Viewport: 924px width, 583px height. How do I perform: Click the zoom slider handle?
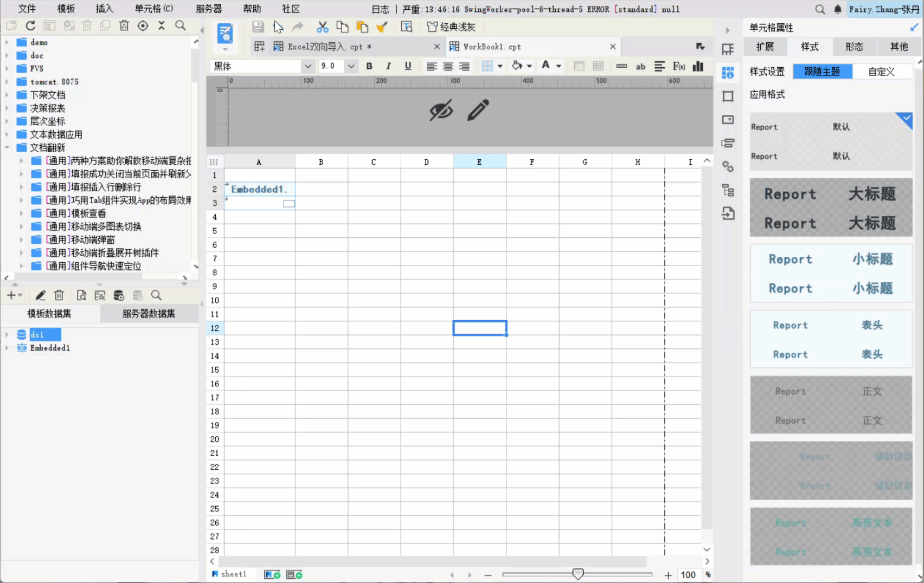click(578, 574)
